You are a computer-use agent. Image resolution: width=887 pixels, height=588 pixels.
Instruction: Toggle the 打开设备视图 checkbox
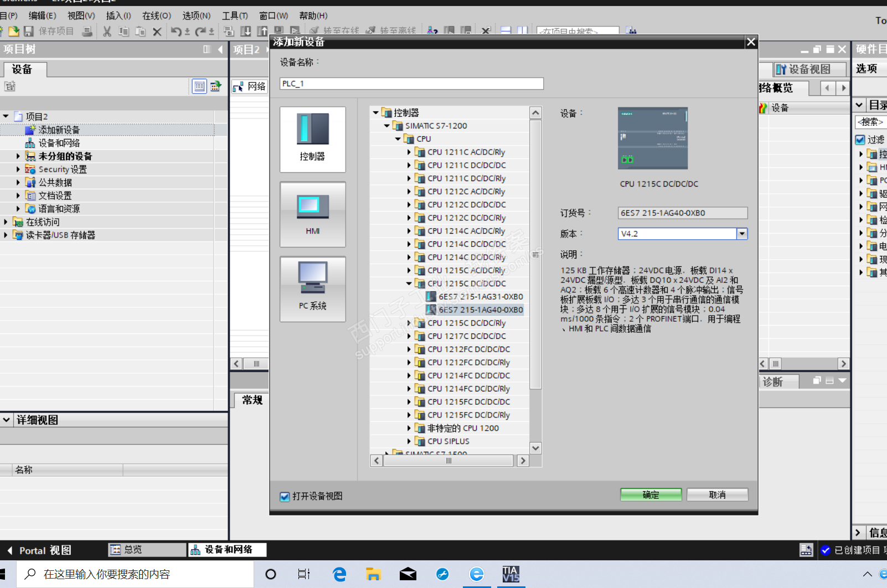(x=285, y=497)
